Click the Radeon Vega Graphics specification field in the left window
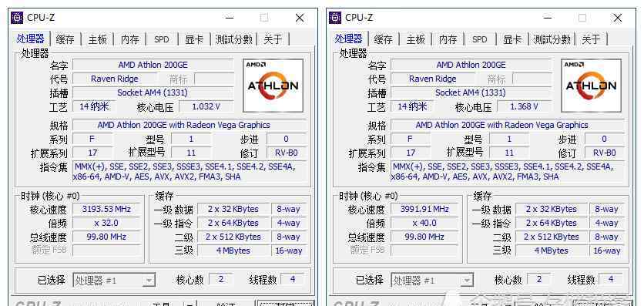Screen dimensions: 644x306 click(x=190, y=126)
